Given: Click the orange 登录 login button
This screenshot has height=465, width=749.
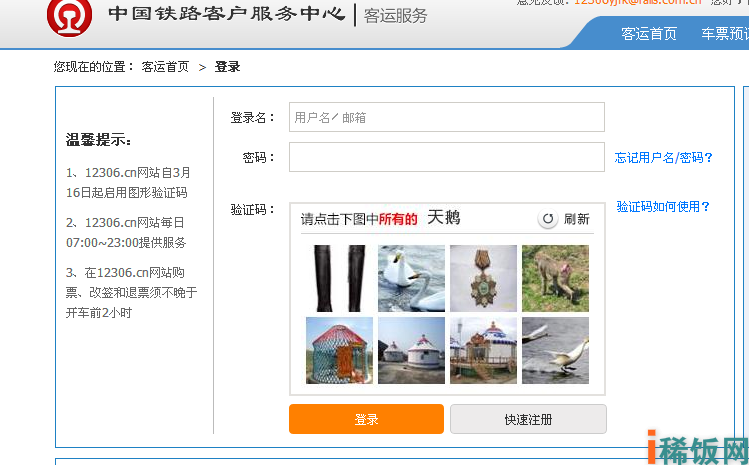Looking at the screenshot, I should coord(366,419).
